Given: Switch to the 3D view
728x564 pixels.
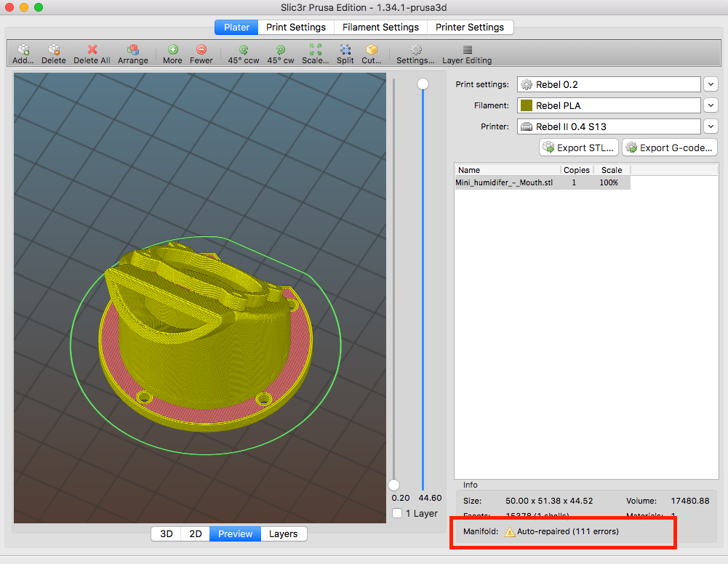Looking at the screenshot, I should pyautogui.click(x=167, y=533).
